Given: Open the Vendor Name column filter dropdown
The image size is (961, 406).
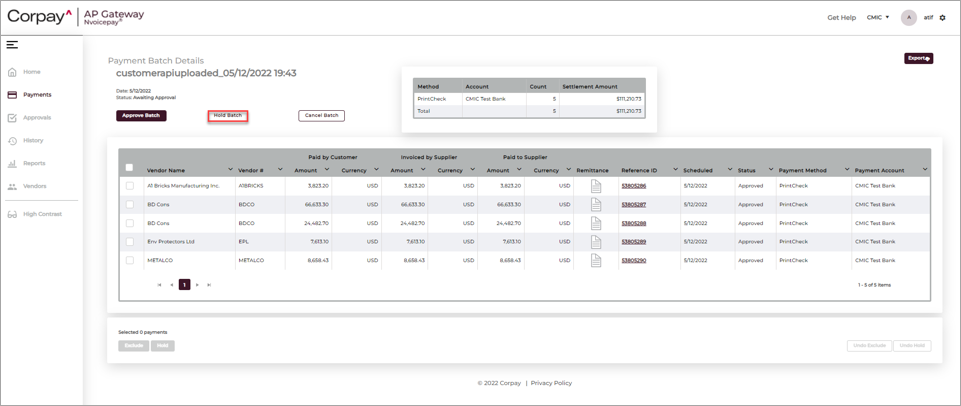Looking at the screenshot, I should click(230, 170).
